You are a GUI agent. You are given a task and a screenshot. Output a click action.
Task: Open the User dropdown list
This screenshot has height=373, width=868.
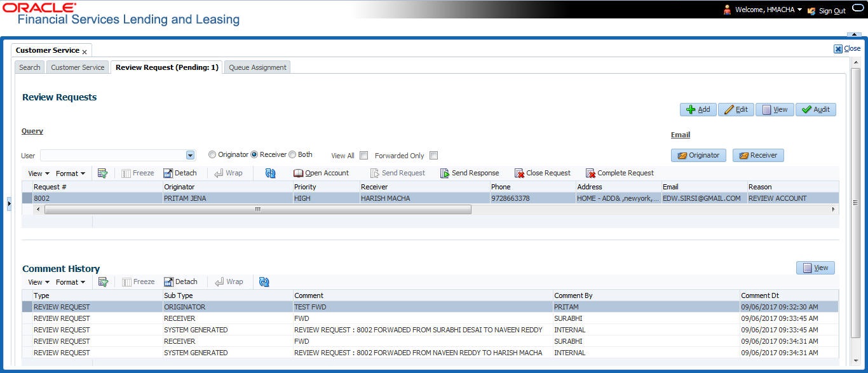tap(190, 155)
